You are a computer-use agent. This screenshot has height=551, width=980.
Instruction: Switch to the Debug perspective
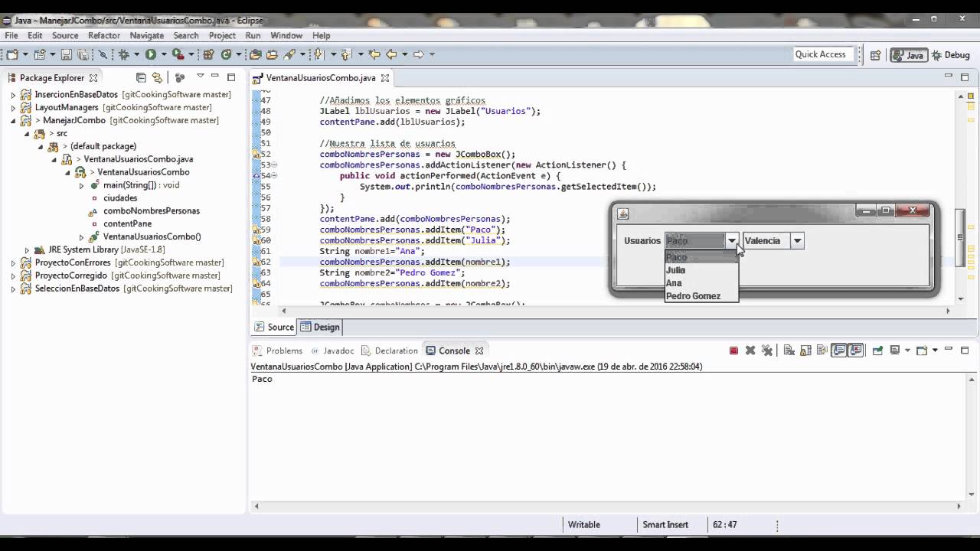coord(951,54)
